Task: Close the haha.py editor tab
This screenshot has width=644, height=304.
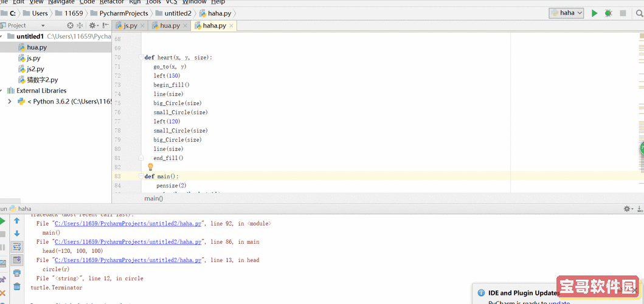Action: [231, 26]
